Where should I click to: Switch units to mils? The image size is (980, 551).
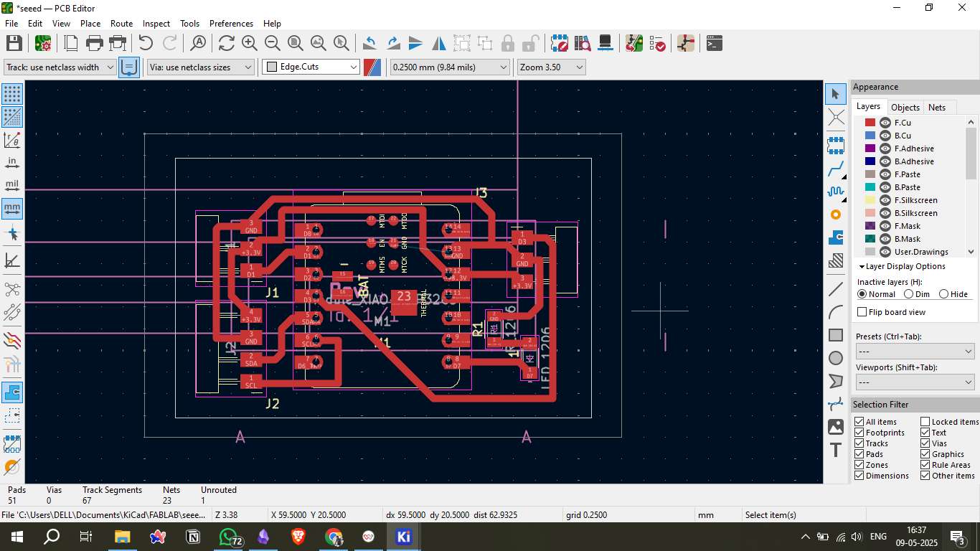pyautogui.click(x=12, y=186)
